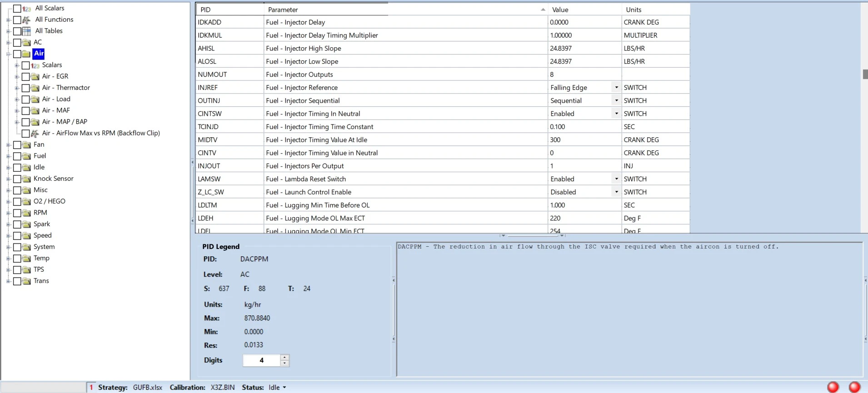Click the NUMOUT Injector Outputs value 8
Screen dimensions: 868x393
(585, 75)
